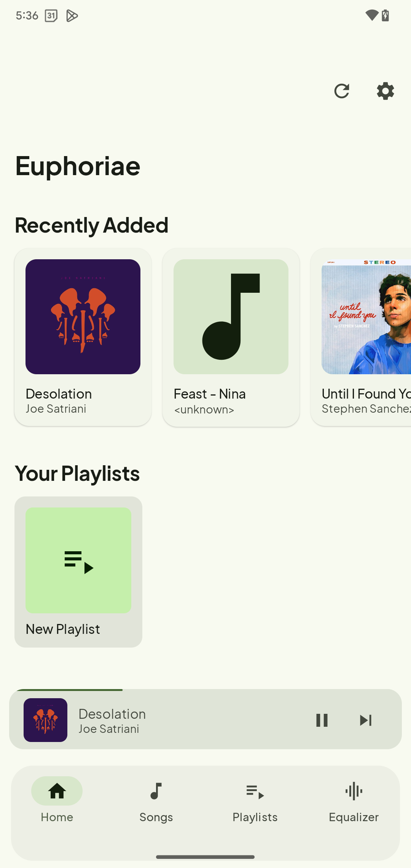Viewport: 411px width, 868px height.
Task: Select the Home tab
Action: [x=57, y=800]
